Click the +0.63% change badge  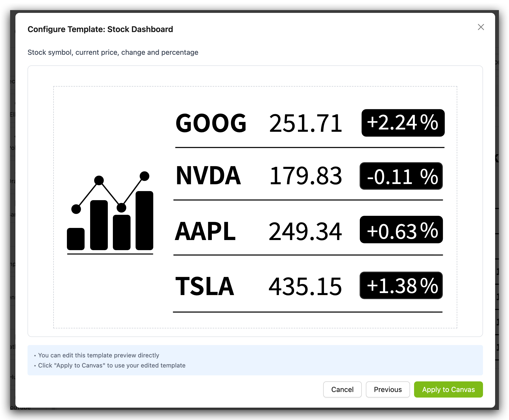pos(401,230)
